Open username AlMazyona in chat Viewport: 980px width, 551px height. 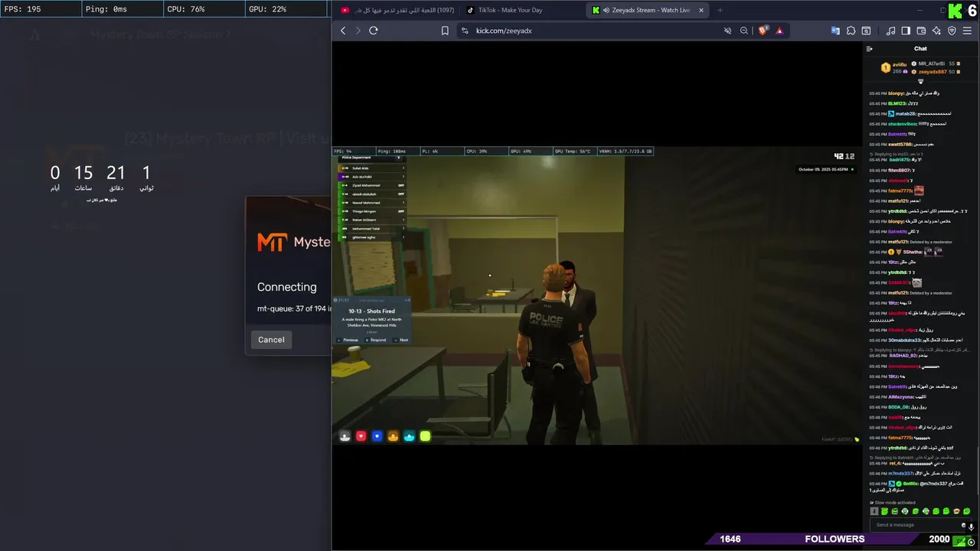pyautogui.click(x=901, y=397)
